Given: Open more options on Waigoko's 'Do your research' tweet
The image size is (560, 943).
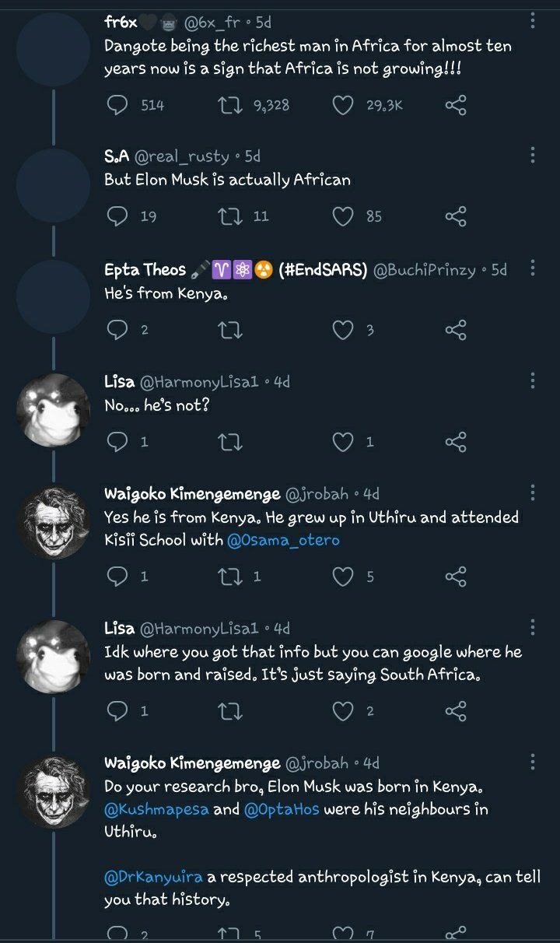Looking at the screenshot, I should 533,762.
